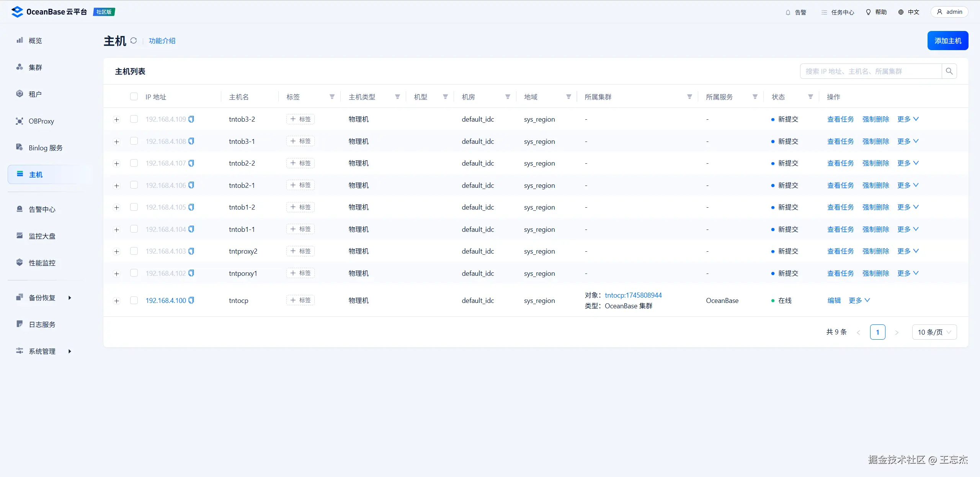Open the 10 条/页 page size selector

pos(934,332)
